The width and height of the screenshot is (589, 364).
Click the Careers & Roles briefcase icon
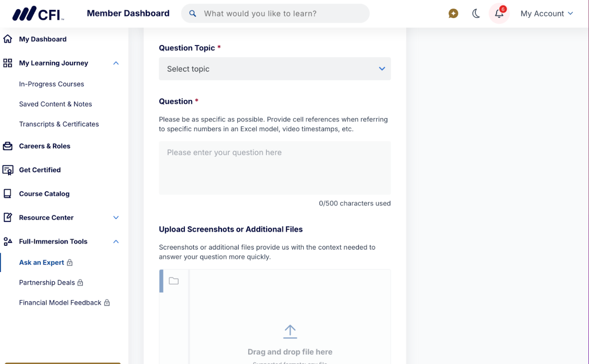[x=8, y=146]
